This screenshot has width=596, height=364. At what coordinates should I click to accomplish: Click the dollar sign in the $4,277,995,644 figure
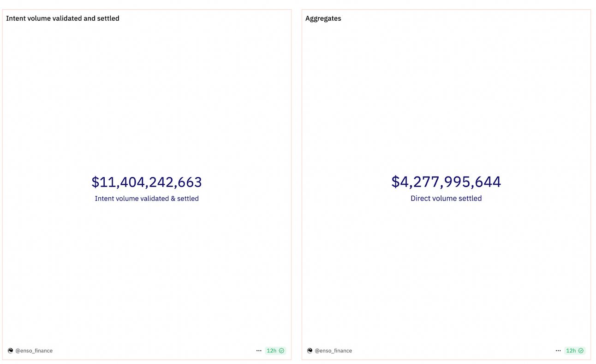click(x=395, y=182)
